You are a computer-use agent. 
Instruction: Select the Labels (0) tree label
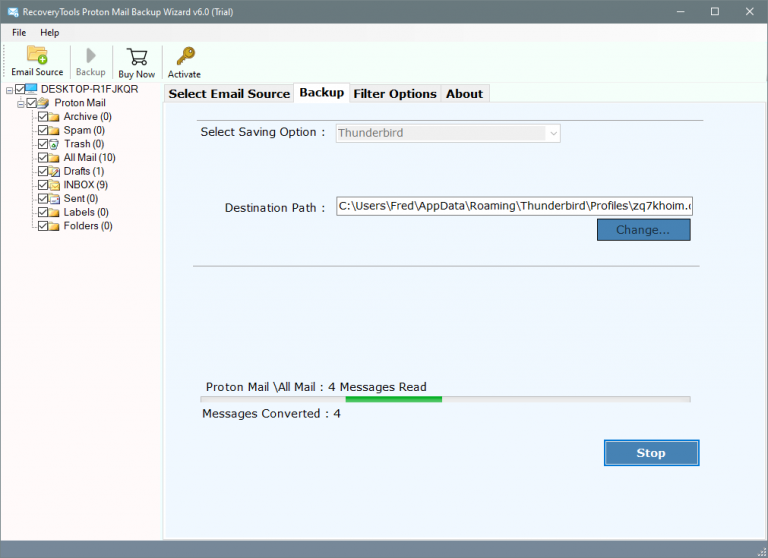pyautogui.click(x=86, y=213)
